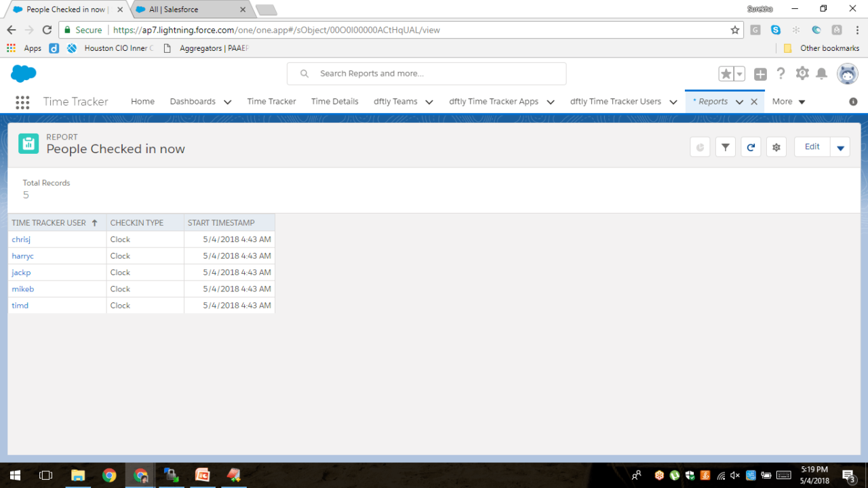Click the Favorites star icon

[726, 74]
